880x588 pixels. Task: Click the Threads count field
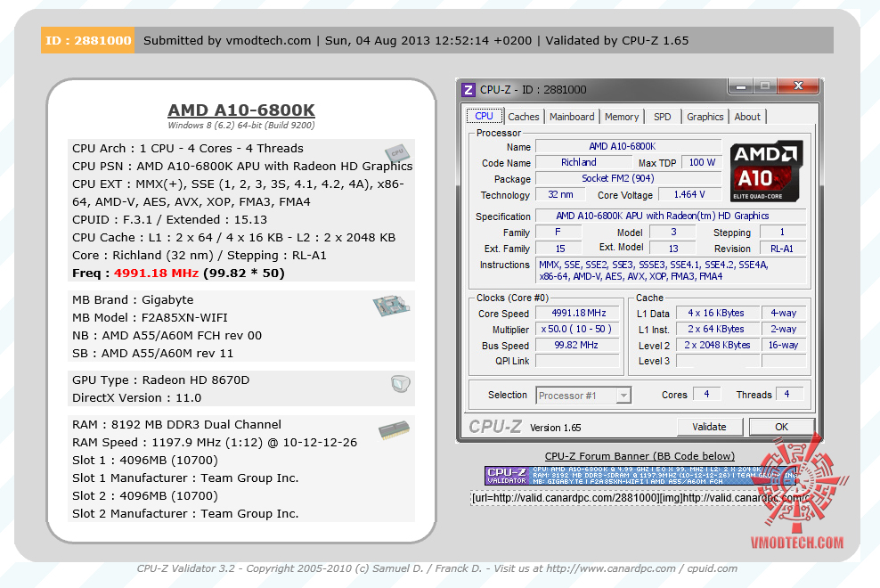point(789,395)
